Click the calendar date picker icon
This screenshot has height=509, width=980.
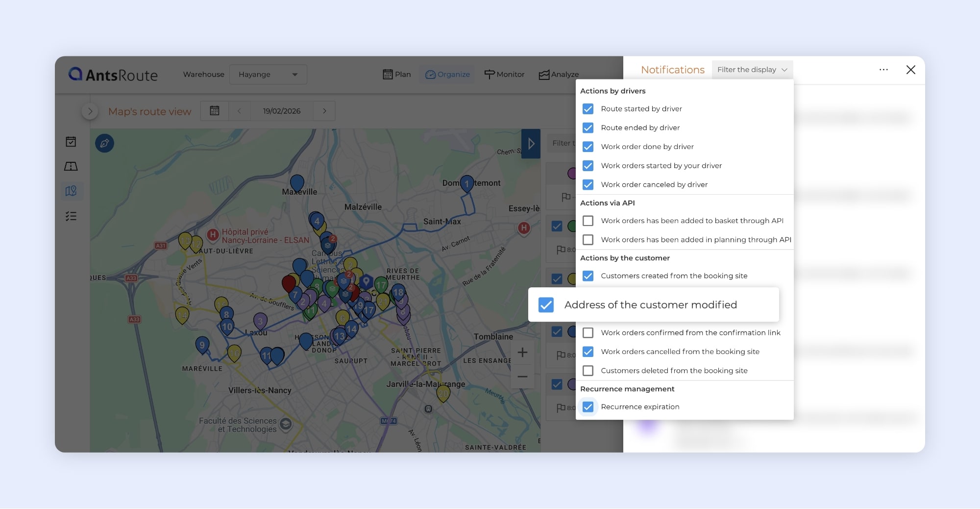(x=215, y=111)
